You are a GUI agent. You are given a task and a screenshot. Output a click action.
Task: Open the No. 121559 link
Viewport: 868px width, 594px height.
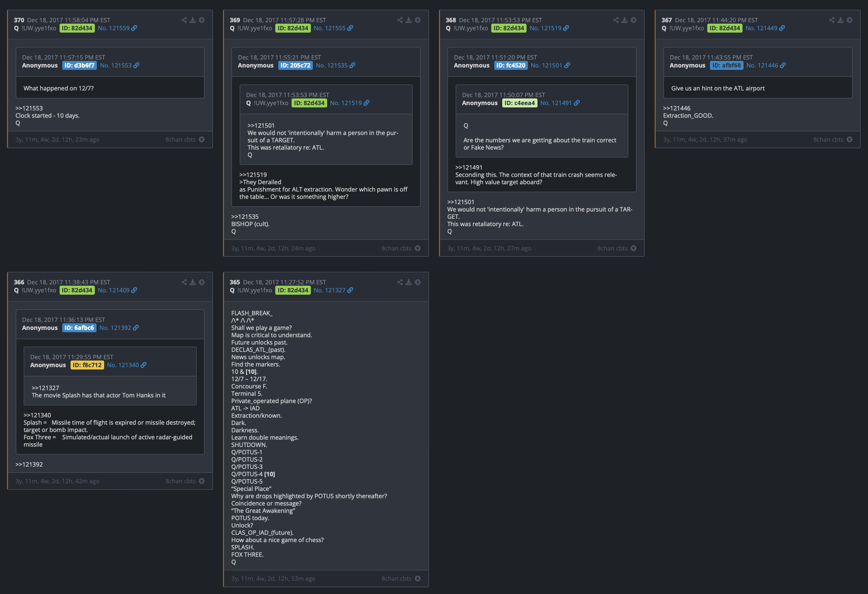click(117, 28)
